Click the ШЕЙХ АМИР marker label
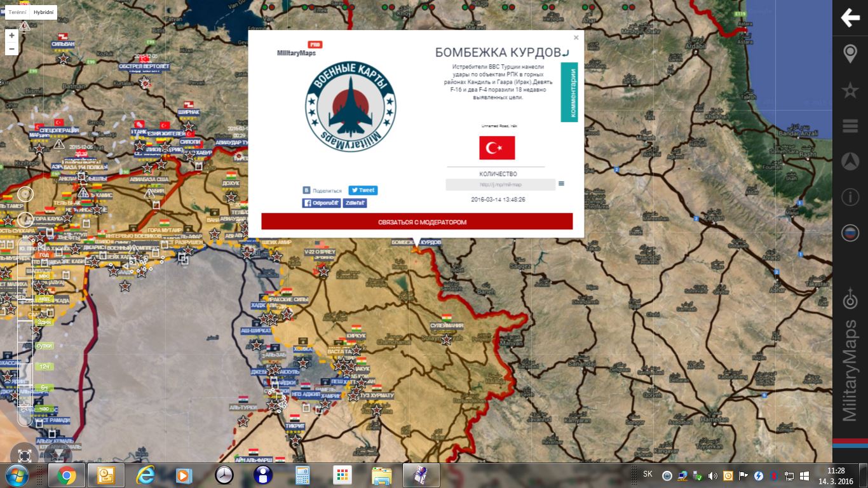 click(277, 242)
